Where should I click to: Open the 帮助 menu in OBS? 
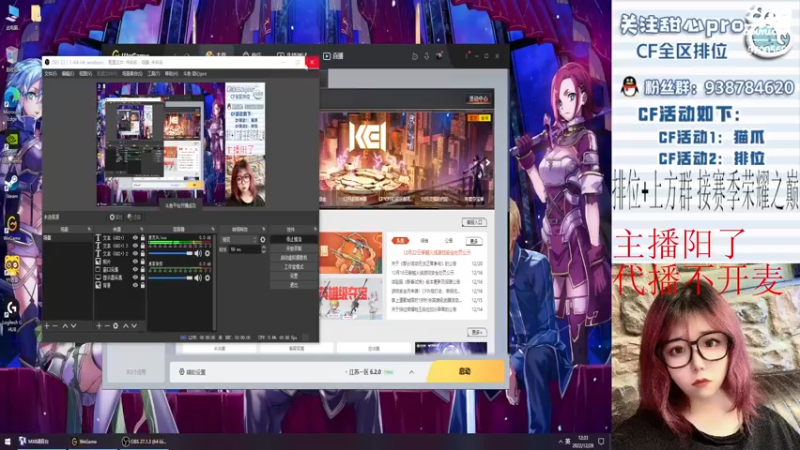[171, 73]
